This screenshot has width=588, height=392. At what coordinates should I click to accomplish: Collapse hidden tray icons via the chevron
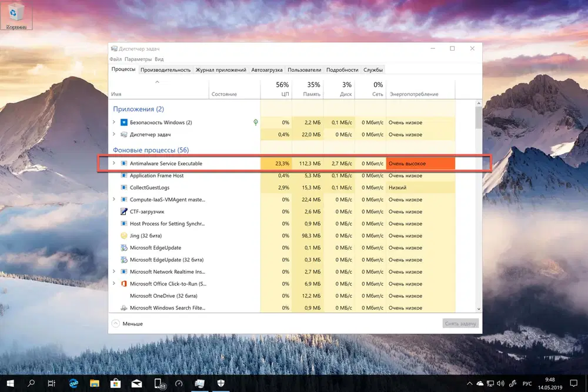pyautogui.click(x=469, y=383)
